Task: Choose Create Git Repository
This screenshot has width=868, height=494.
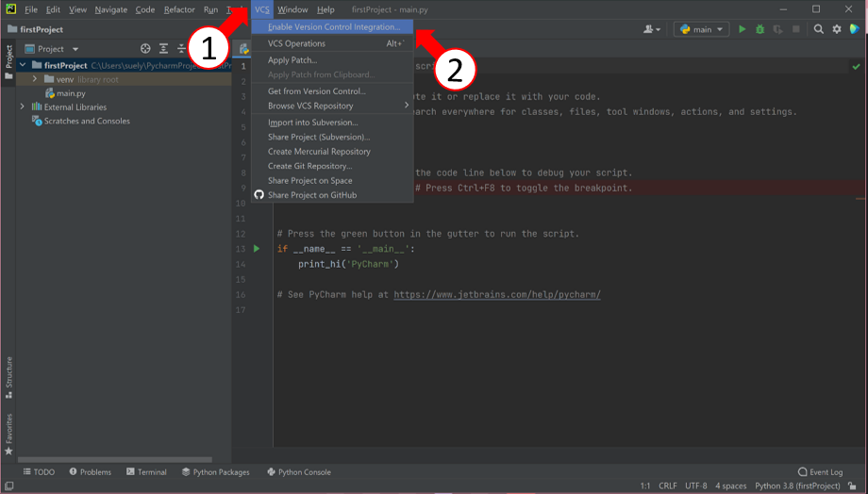Action: coord(332,166)
